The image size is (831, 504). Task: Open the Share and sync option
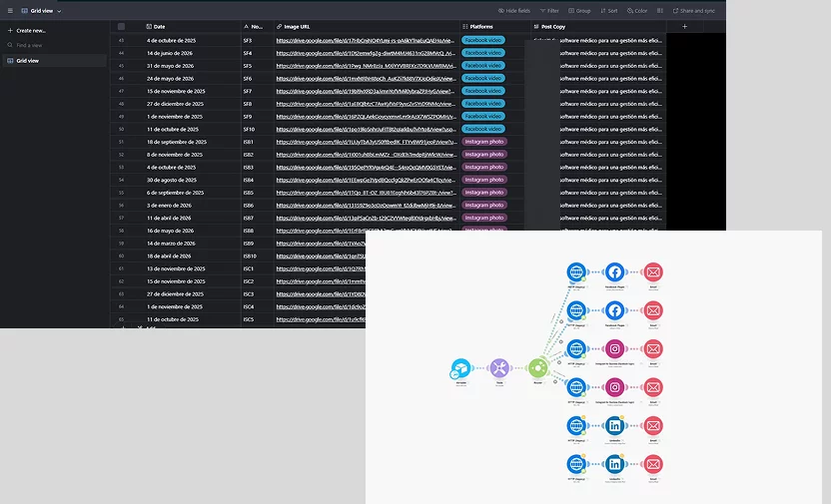pyautogui.click(x=692, y=10)
